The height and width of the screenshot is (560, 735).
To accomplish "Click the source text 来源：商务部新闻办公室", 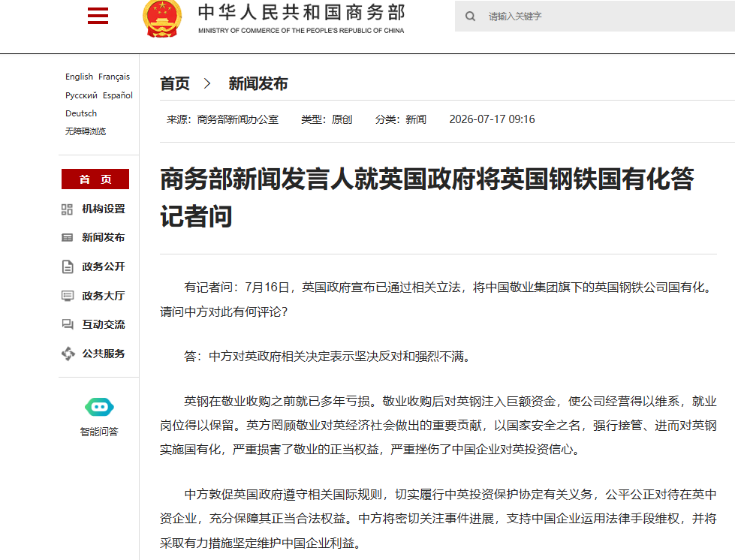I will (x=223, y=119).
